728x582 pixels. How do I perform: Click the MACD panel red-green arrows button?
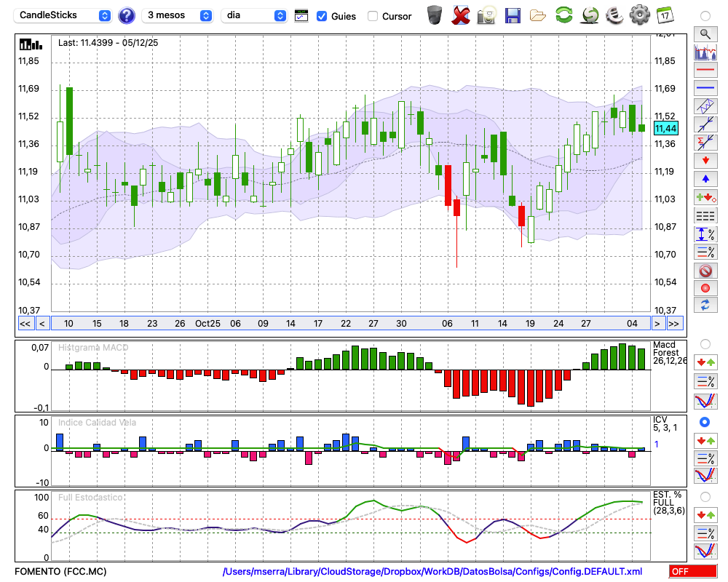pos(705,362)
